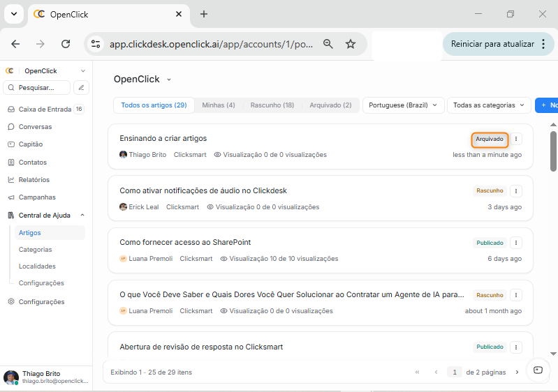Click the vertical scrollbar of the articles list
This screenshot has width=558, height=392.
click(553, 151)
